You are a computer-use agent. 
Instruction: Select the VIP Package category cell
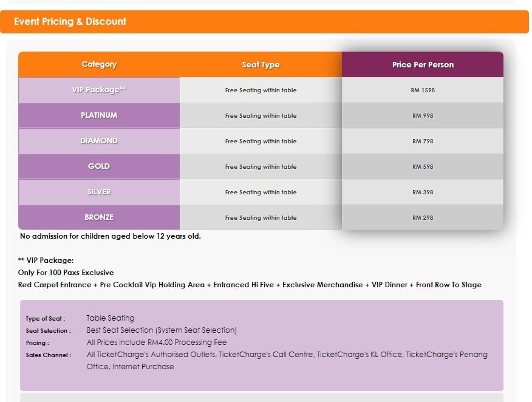pos(99,90)
